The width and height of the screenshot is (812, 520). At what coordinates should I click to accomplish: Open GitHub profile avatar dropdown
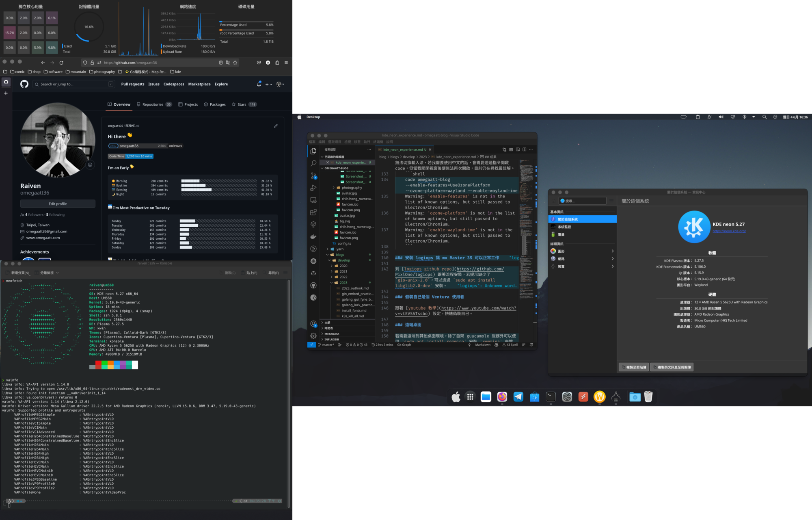pos(280,84)
